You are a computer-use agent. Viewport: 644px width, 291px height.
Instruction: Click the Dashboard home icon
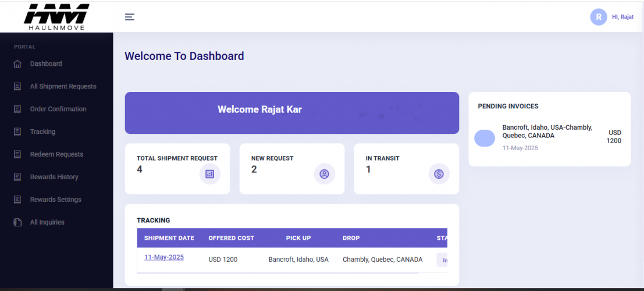coord(17,64)
